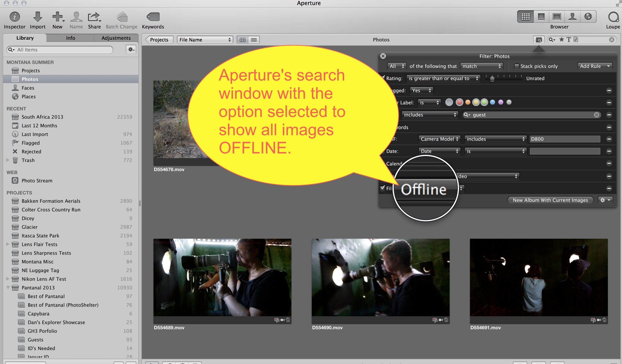
Task: Switch to Split View layout icon
Action: [541, 16]
